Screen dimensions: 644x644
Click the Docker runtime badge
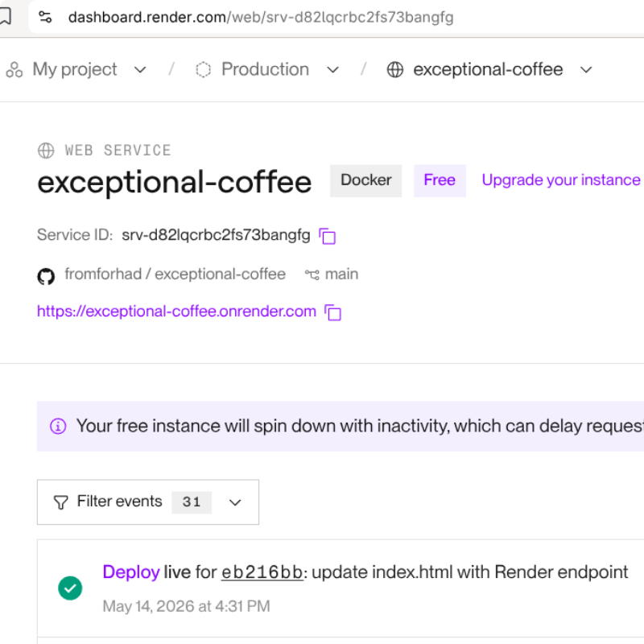[366, 180]
